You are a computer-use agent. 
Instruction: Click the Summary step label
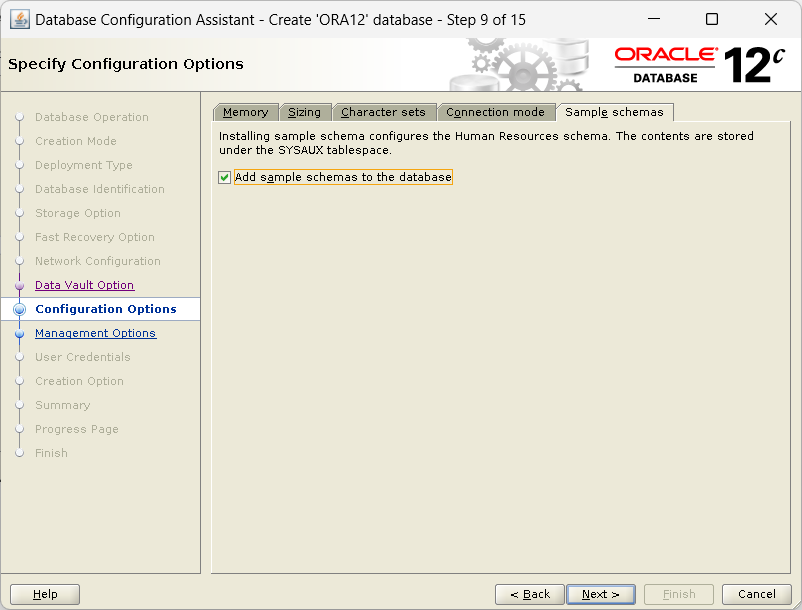tap(62, 405)
